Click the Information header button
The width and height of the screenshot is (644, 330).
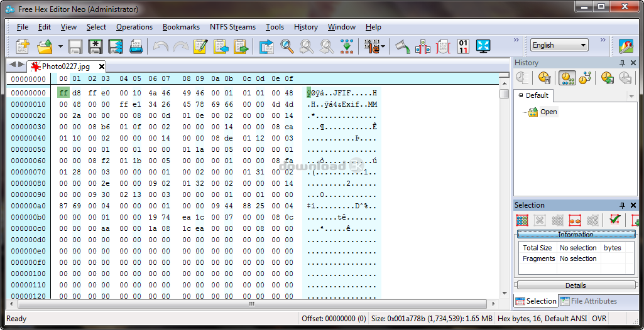point(576,235)
